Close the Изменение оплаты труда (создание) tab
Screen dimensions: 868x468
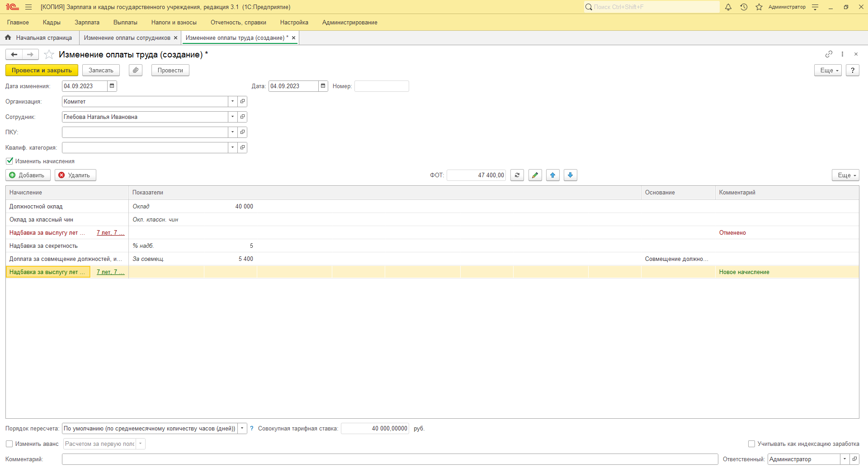click(x=293, y=38)
